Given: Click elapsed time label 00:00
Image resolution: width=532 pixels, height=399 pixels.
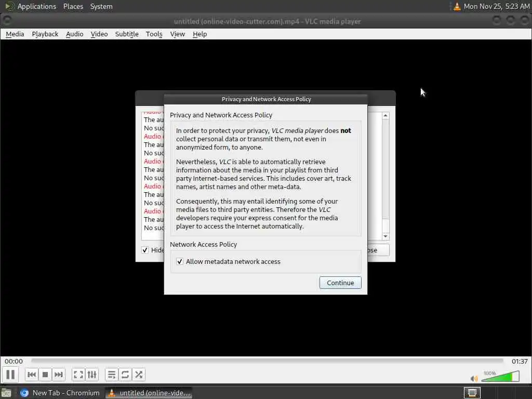Looking at the screenshot, I should click(x=14, y=362).
